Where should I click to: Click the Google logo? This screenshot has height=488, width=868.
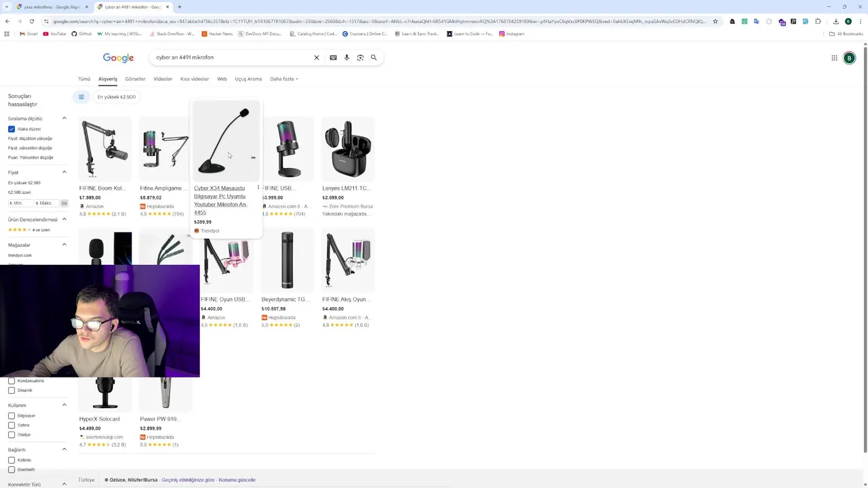(118, 58)
